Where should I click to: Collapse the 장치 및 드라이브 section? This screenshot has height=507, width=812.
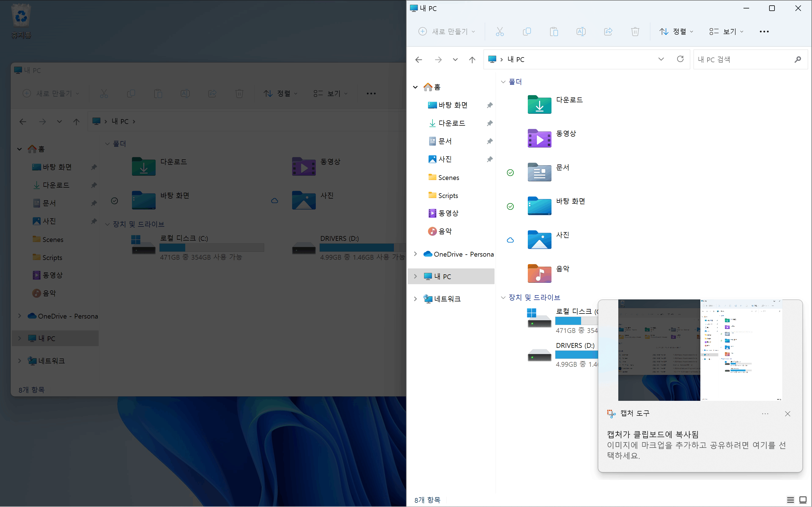coord(503,297)
